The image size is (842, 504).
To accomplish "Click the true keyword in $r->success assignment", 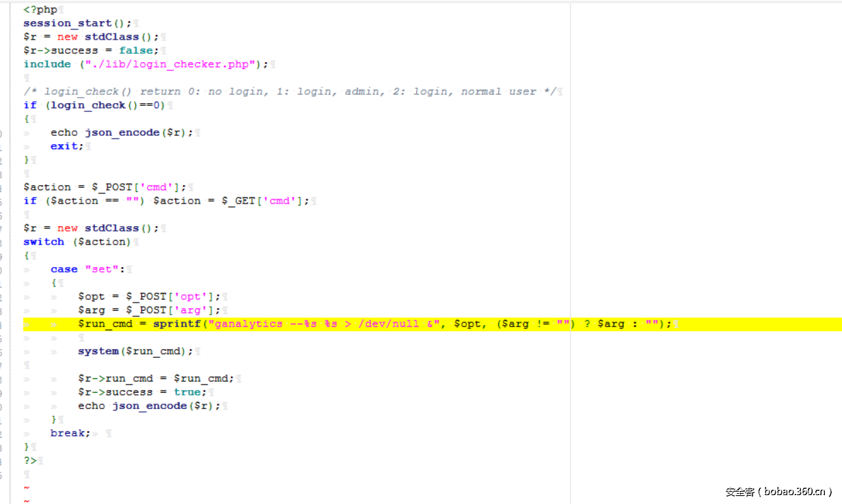I will point(187,391).
